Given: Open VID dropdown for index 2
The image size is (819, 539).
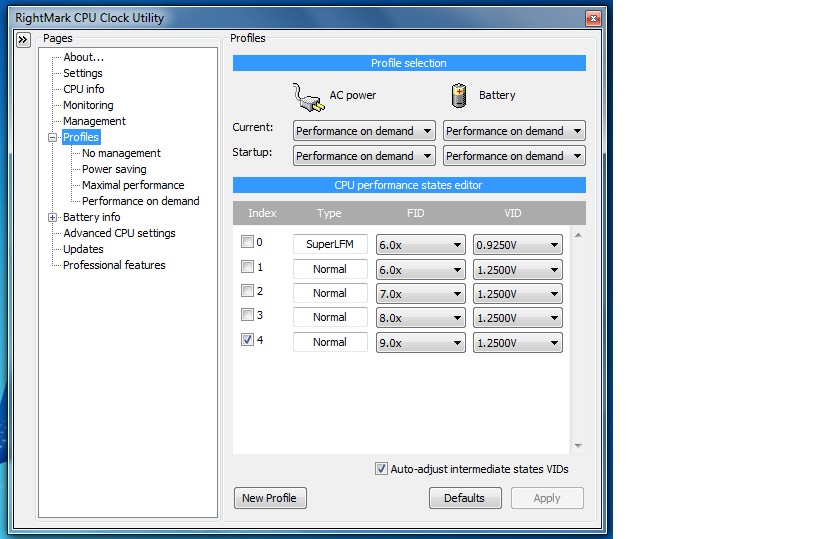Looking at the screenshot, I should (518, 294).
